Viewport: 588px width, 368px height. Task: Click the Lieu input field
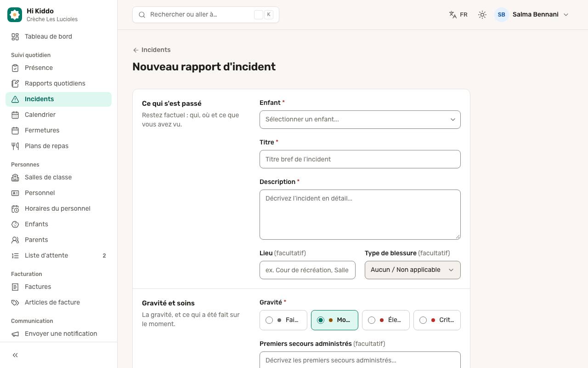pyautogui.click(x=307, y=270)
